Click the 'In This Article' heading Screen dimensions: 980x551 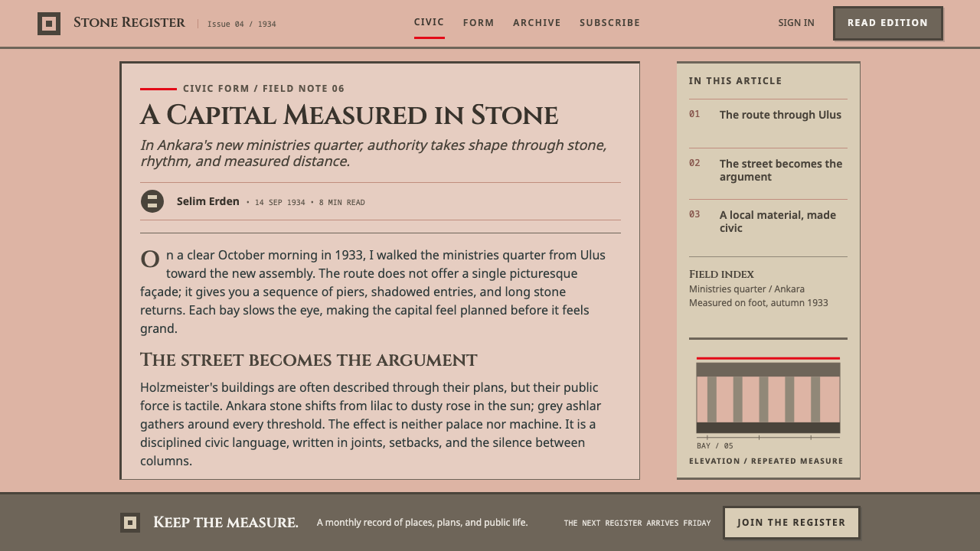736,81
